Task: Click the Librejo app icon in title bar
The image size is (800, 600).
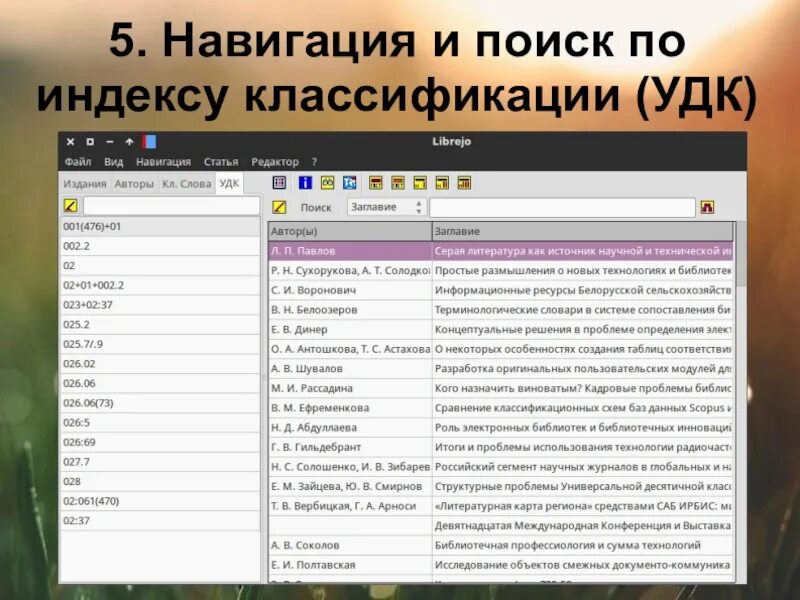Action: (149, 142)
